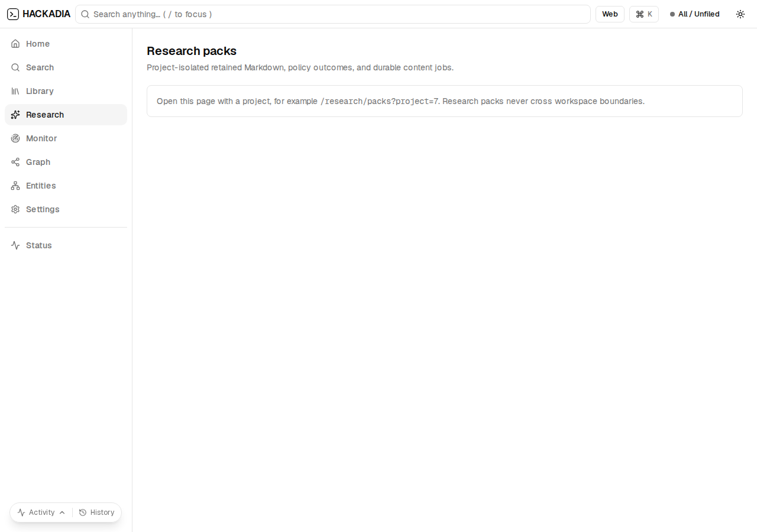Open the All / Unfiled project selector
Image resolution: width=757 pixels, height=532 pixels.
pyautogui.click(x=695, y=14)
